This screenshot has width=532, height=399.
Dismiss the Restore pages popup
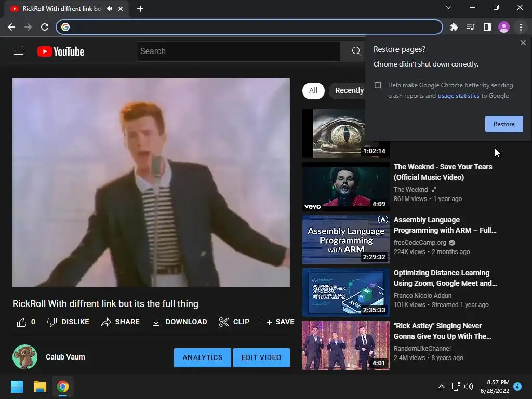pyautogui.click(x=523, y=43)
